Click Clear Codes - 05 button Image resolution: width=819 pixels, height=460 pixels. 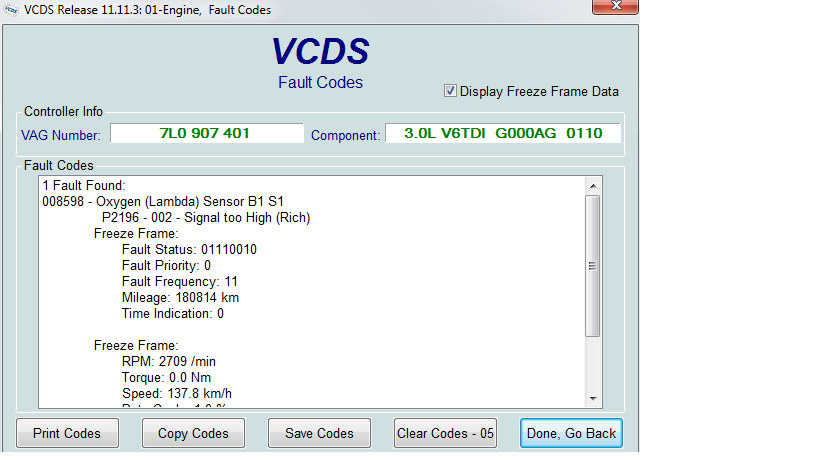coord(446,433)
